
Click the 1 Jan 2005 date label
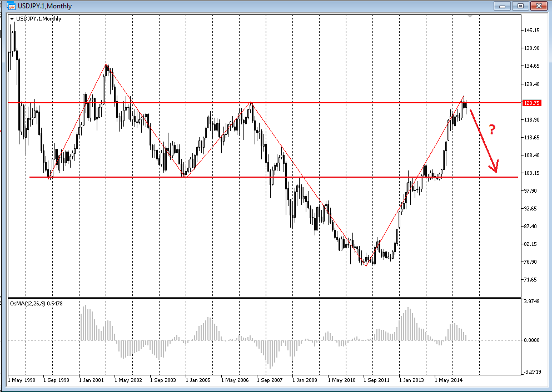[x=198, y=380]
